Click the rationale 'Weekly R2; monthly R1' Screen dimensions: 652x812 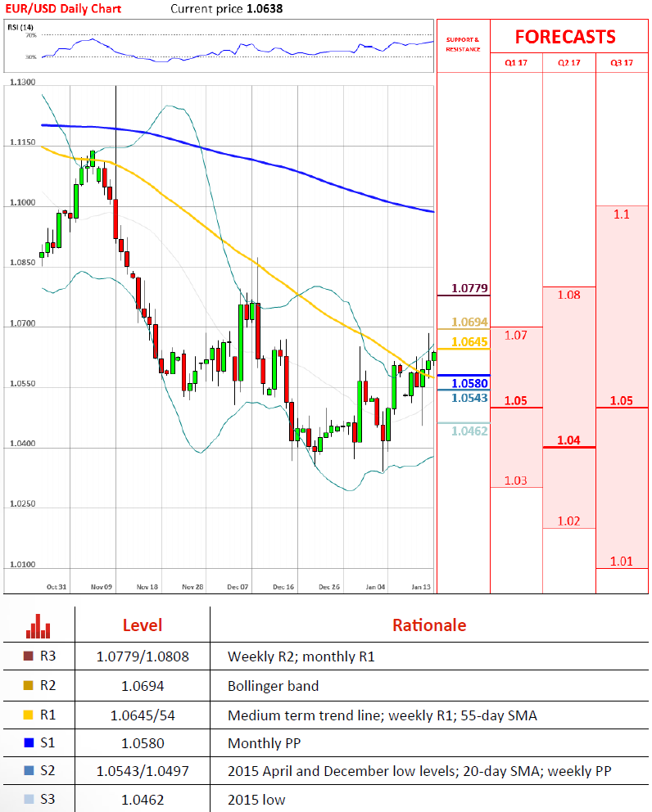pos(301,656)
